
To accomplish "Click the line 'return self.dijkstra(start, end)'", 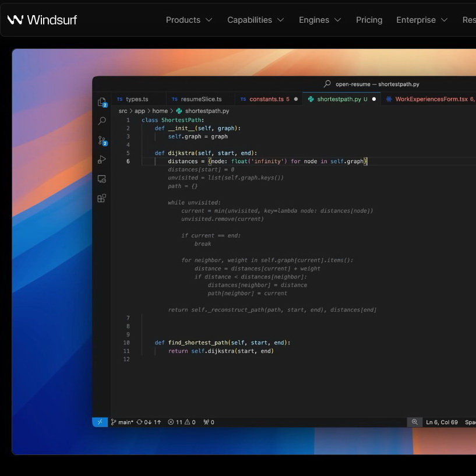I will (221, 351).
